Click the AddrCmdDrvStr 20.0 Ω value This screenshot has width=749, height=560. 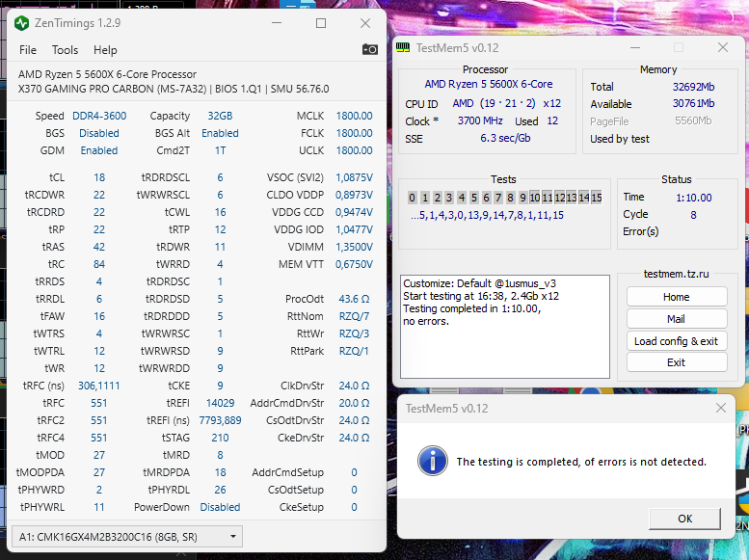pos(354,403)
